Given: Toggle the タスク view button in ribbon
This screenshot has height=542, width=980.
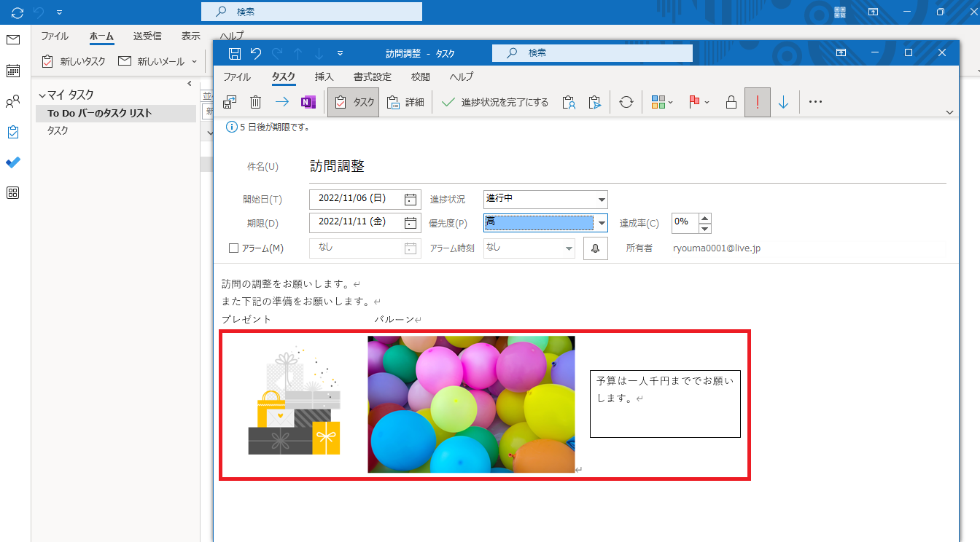Looking at the screenshot, I should 354,103.
